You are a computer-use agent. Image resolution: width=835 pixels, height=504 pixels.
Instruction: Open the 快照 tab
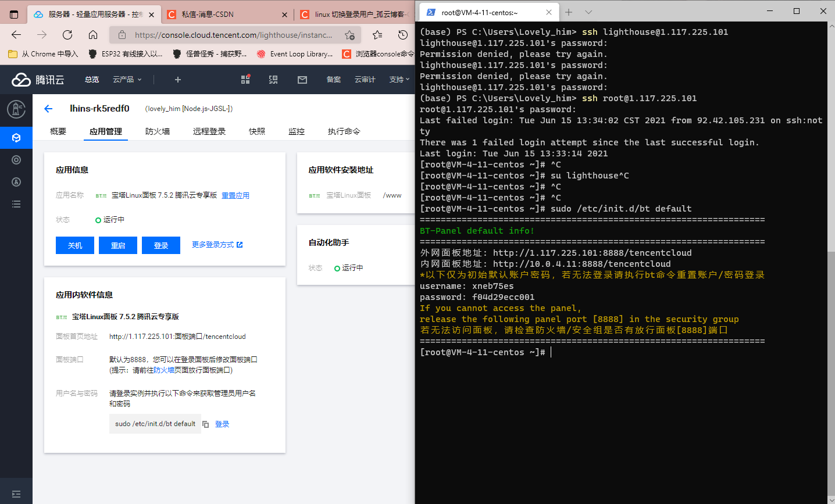point(257,131)
